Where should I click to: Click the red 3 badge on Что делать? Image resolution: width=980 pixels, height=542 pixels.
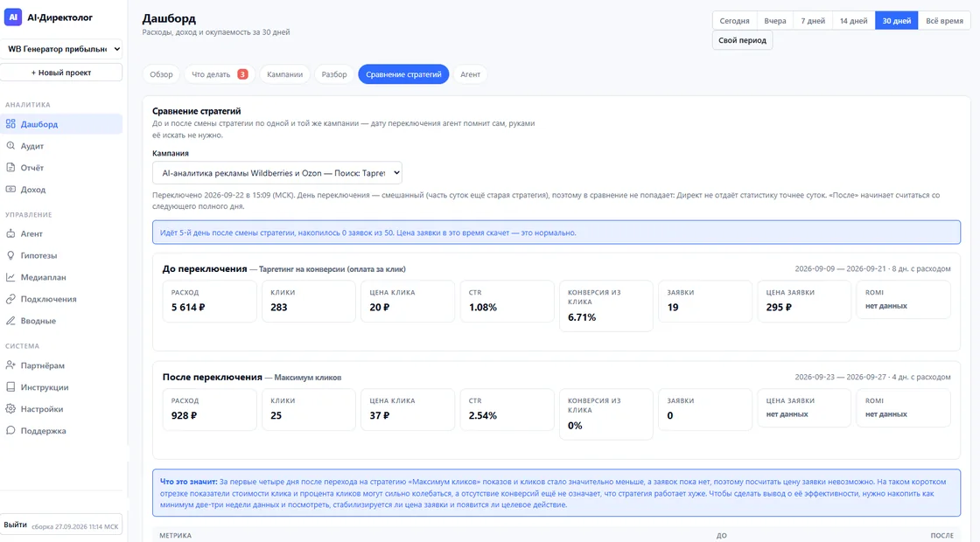(242, 74)
